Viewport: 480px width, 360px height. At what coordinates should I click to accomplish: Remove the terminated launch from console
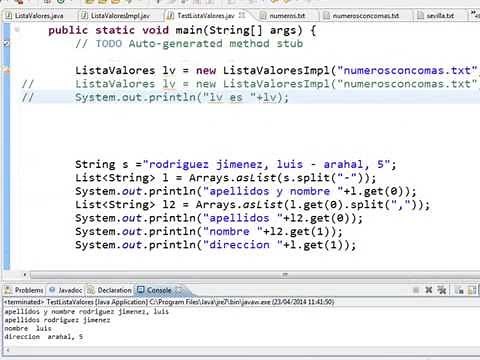point(429,290)
